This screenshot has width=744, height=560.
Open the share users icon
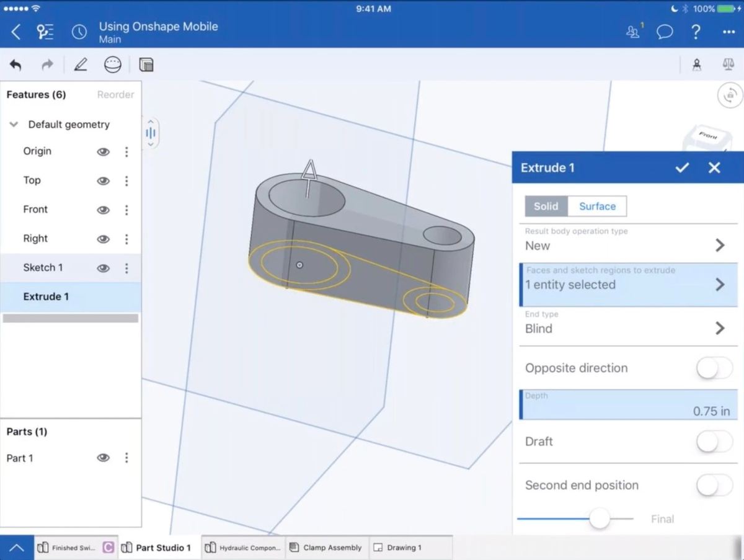pyautogui.click(x=634, y=32)
